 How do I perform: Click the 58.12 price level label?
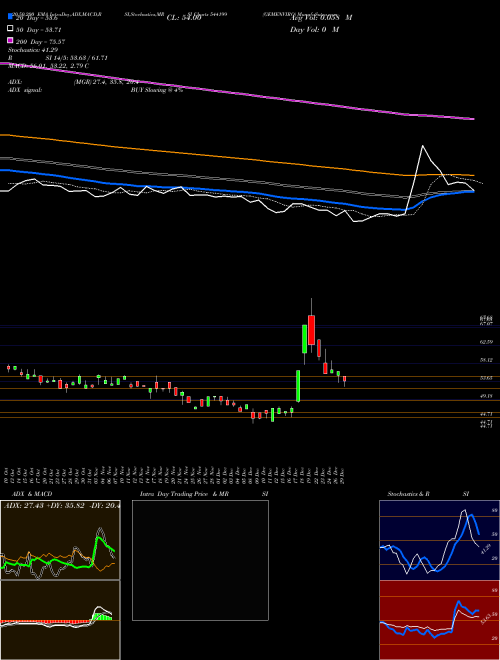[486, 360]
